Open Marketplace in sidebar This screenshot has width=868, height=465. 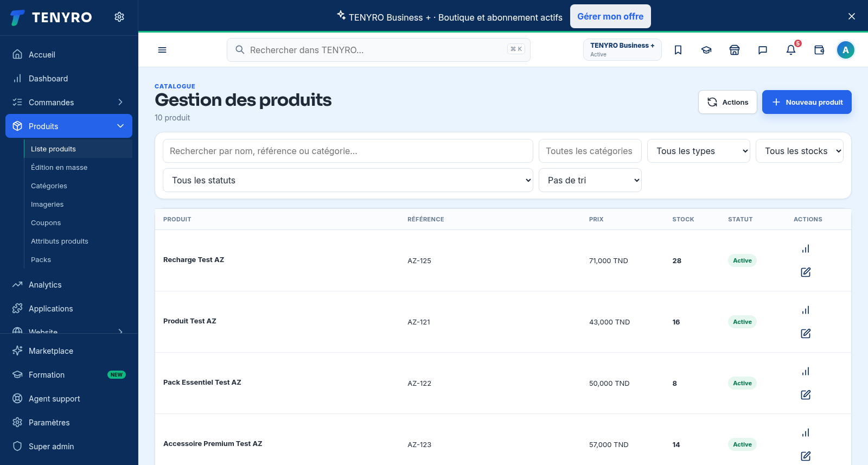pyautogui.click(x=69, y=351)
